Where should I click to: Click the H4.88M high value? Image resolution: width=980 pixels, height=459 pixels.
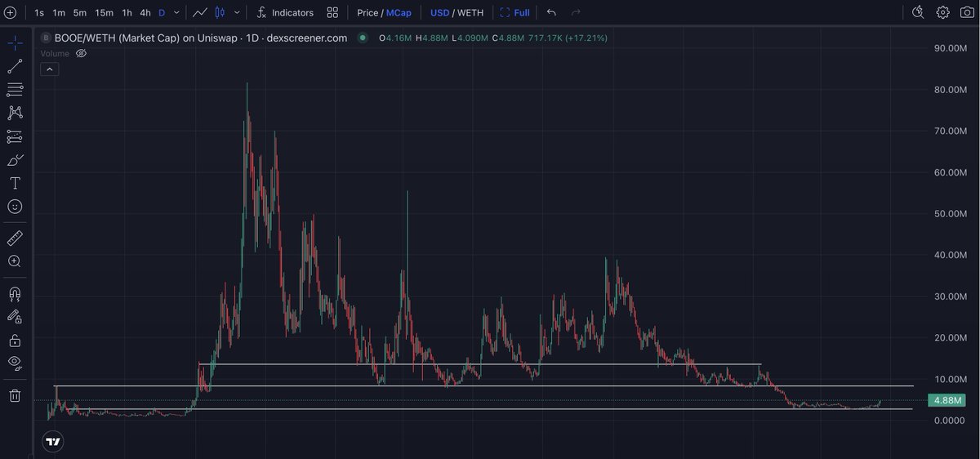coord(433,38)
